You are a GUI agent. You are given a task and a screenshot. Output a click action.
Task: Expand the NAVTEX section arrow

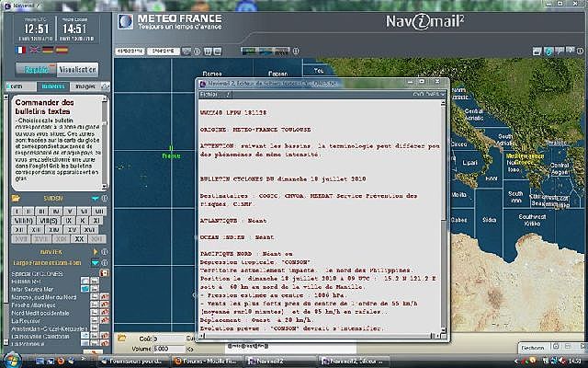pyautogui.click(x=96, y=251)
